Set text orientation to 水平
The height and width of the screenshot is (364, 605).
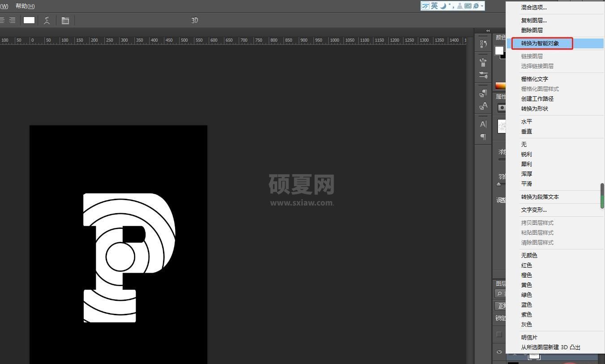click(526, 121)
